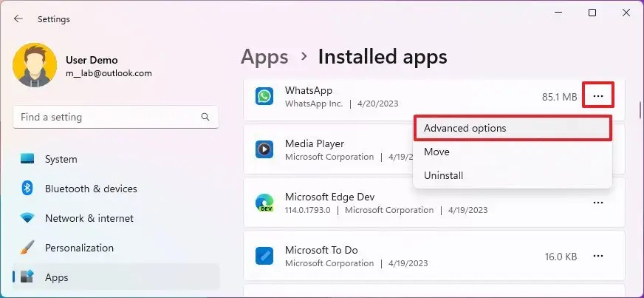Click the Microsoft Edge Dev app icon
The width and height of the screenshot is (644, 298).
[x=264, y=203]
